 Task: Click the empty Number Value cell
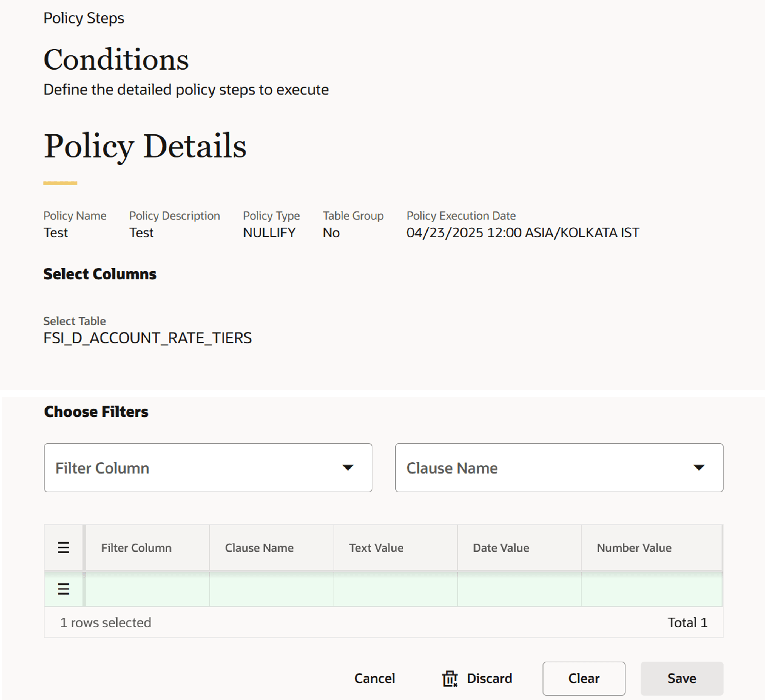[x=651, y=589]
